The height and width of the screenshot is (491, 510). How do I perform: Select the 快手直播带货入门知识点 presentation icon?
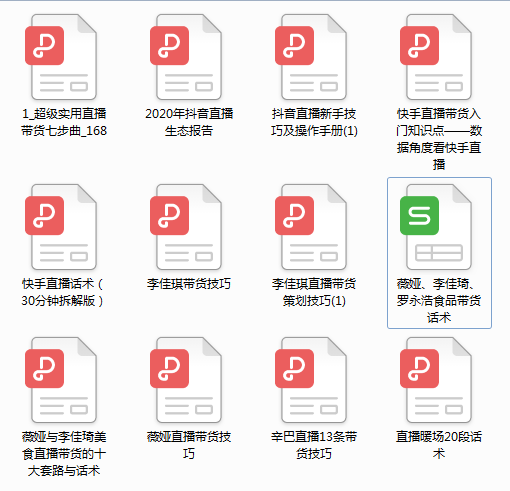[436, 57]
